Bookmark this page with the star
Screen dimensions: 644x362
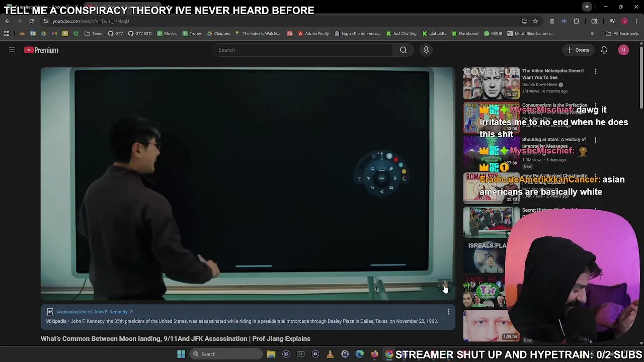point(535,21)
